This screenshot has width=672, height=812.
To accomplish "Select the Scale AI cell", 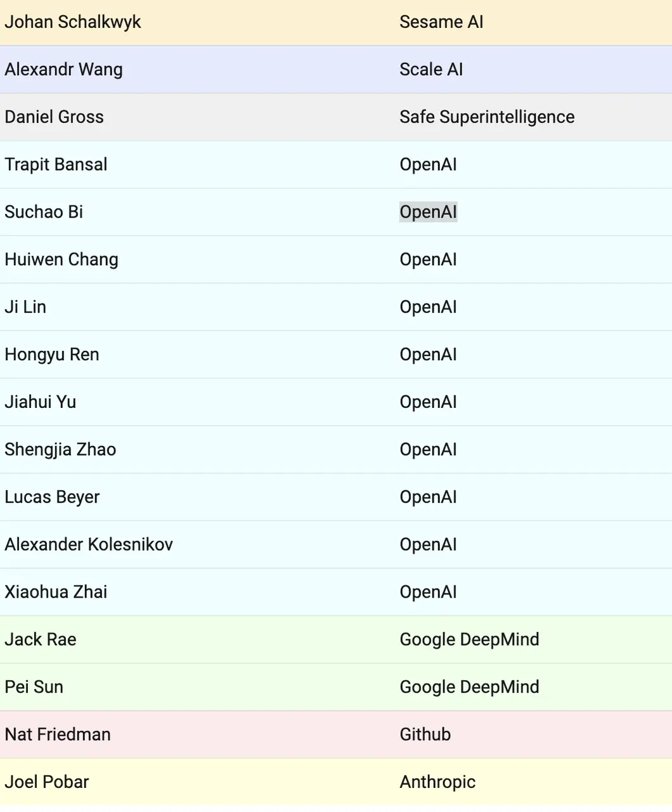I will 431,70.
